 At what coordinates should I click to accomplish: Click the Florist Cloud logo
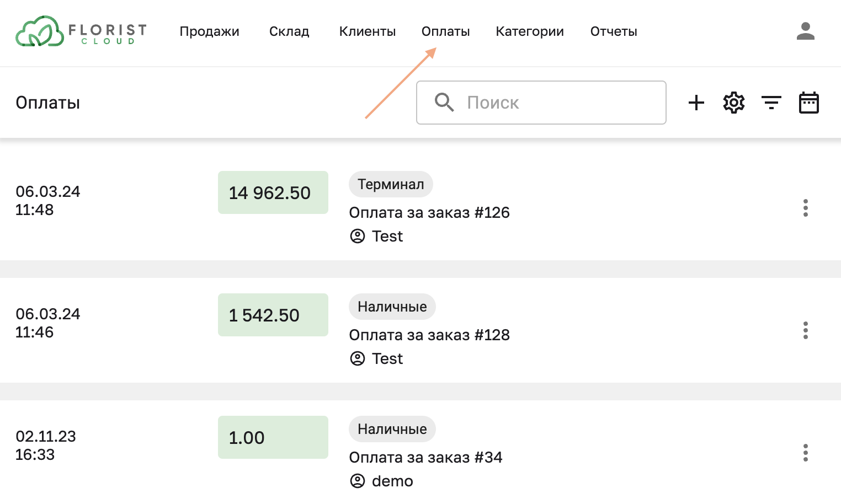[80, 32]
